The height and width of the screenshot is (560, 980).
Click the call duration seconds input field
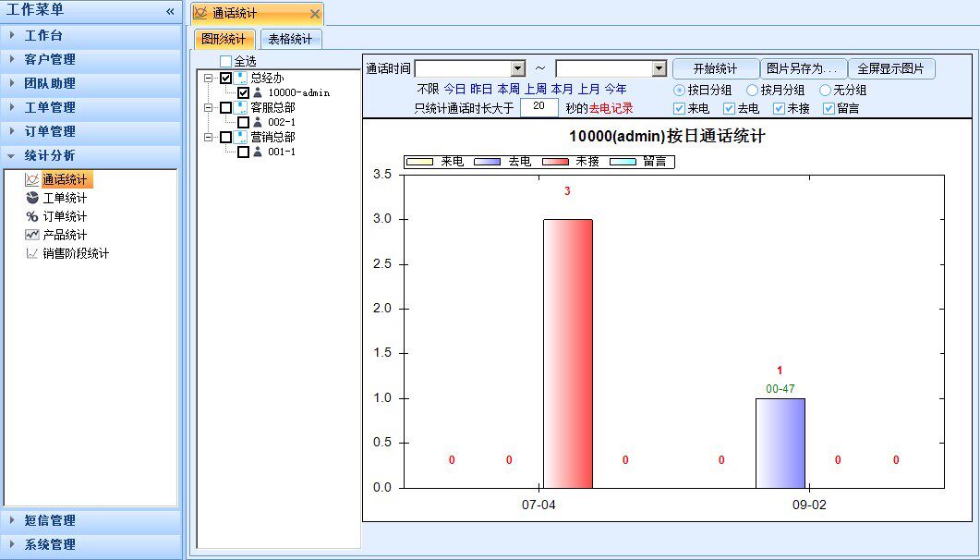tap(539, 107)
